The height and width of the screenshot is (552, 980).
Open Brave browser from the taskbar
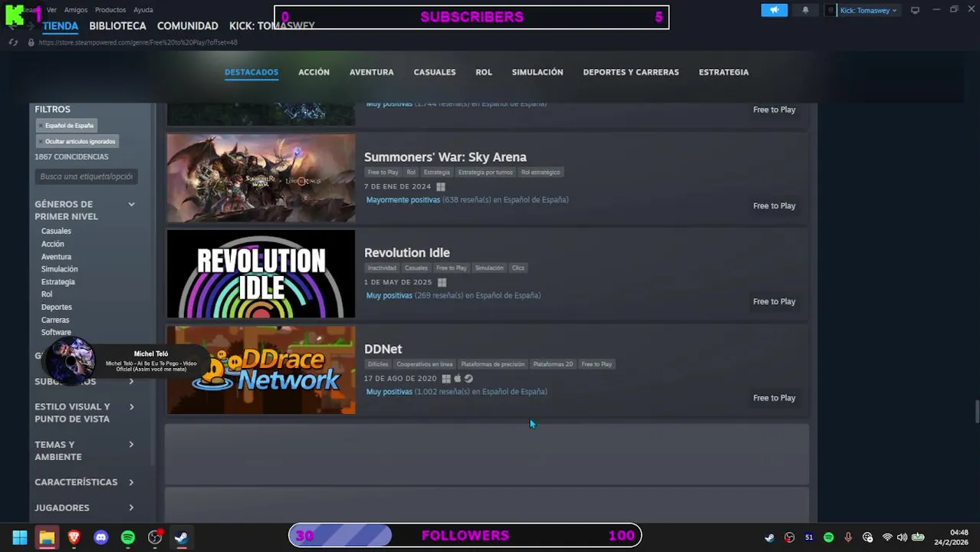click(74, 537)
